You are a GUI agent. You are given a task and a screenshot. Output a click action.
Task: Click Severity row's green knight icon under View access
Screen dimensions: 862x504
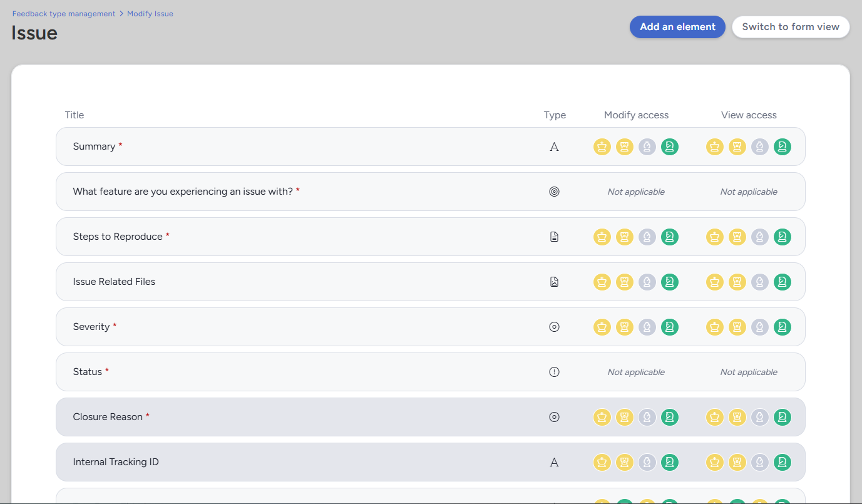click(782, 327)
